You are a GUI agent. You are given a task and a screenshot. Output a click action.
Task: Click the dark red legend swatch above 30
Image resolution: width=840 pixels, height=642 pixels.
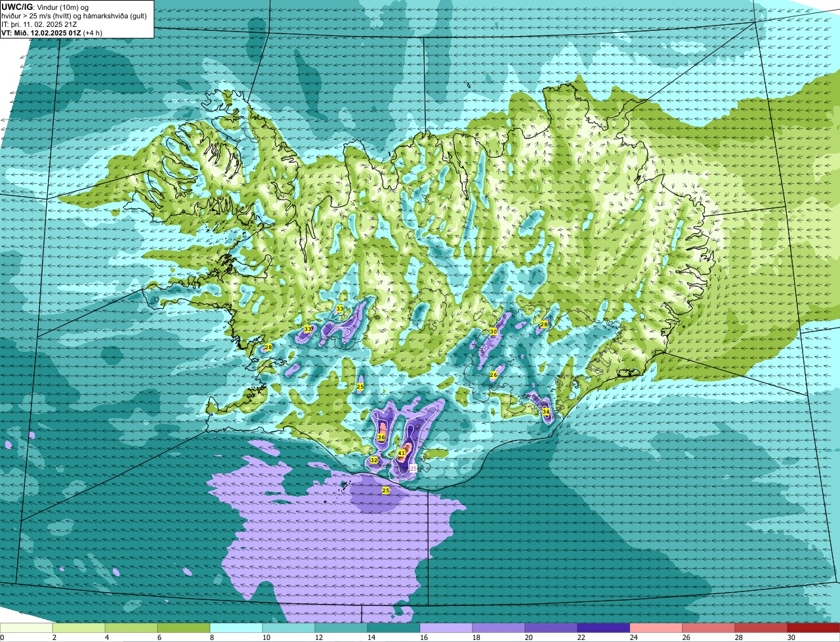pyautogui.click(x=814, y=628)
